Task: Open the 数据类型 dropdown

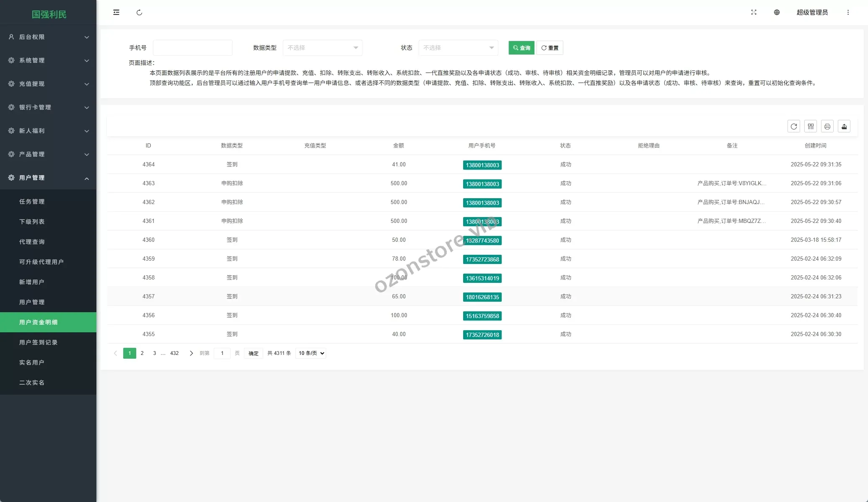Action: [x=322, y=48]
